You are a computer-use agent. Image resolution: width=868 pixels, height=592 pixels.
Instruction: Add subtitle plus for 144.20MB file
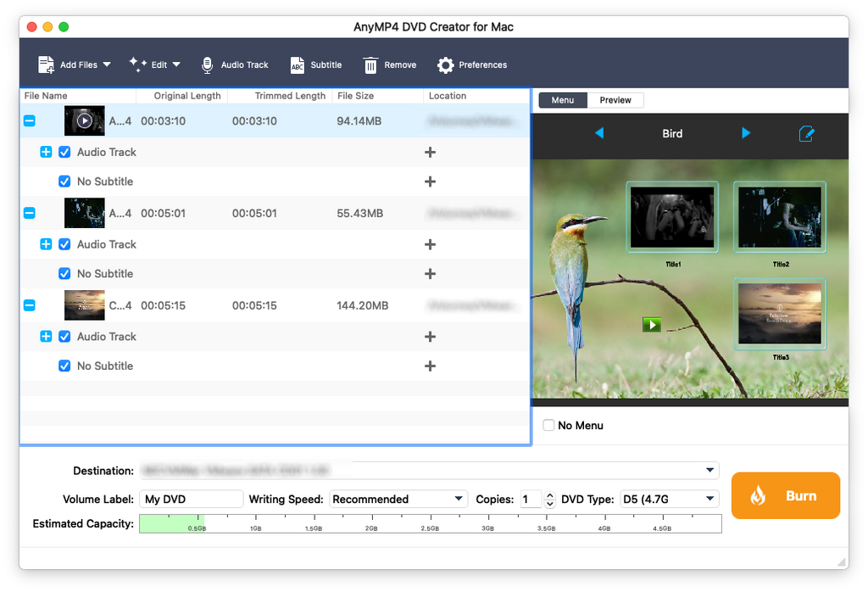(430, 366)
